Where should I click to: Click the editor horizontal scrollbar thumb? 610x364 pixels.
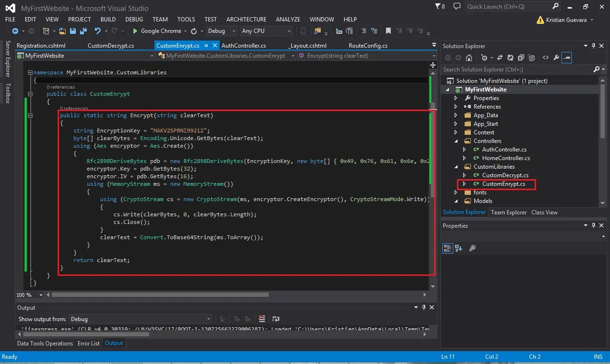[x=160, y=295]
